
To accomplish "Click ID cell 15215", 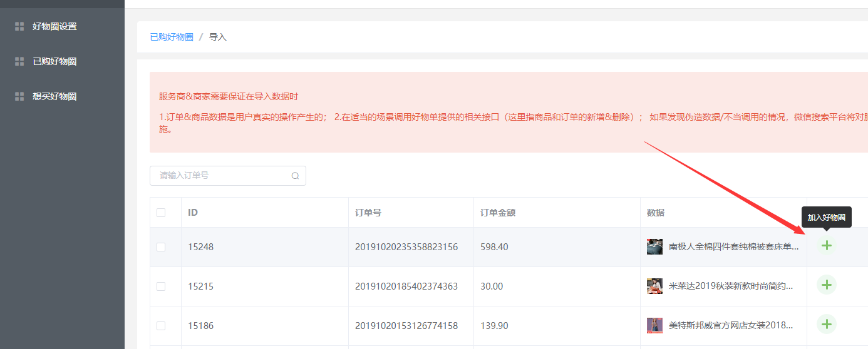I will click(x=200, y=286).
